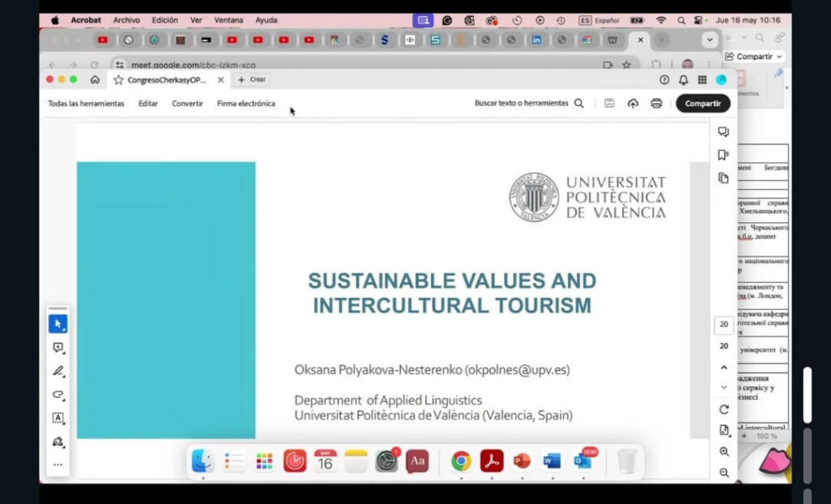Open notifications bell icon
This screenshot has height=504, width=831.
point(683,80)
